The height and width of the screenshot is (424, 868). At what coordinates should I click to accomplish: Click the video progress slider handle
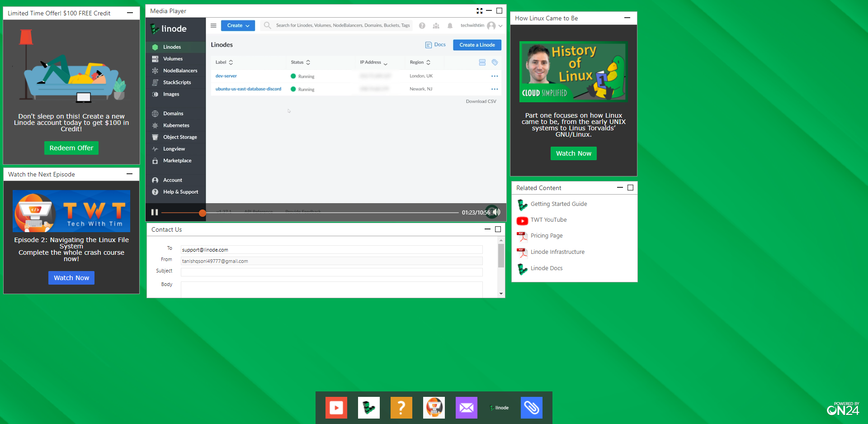202,213
